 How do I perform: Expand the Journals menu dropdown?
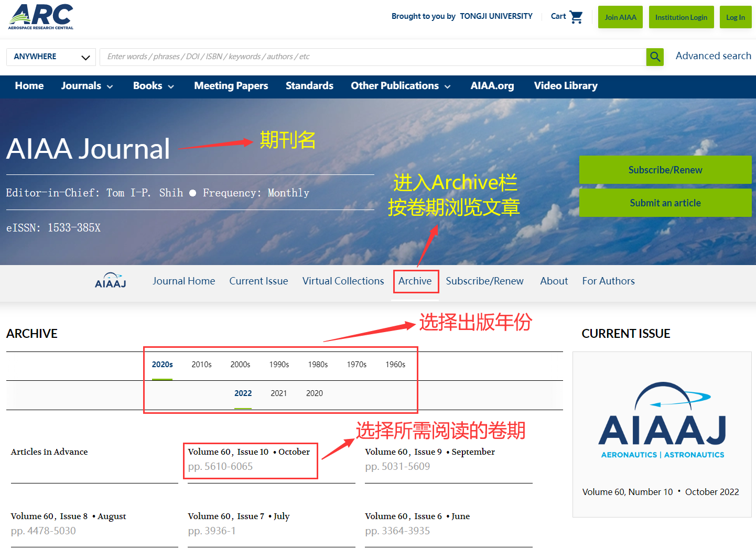(x=87, y=86)
